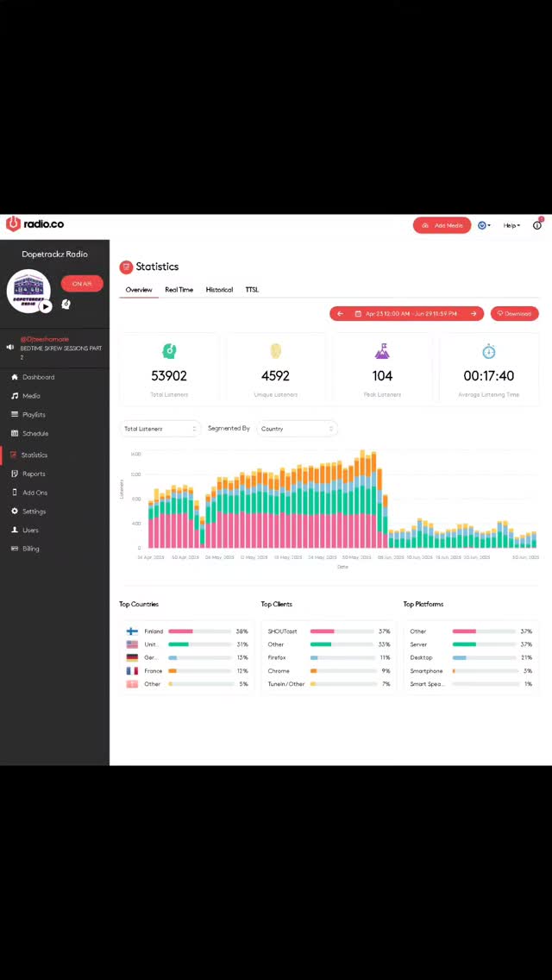Click the radio.co logo icon
This screenshot has width=552, height=980.
(x=13, y=223)
